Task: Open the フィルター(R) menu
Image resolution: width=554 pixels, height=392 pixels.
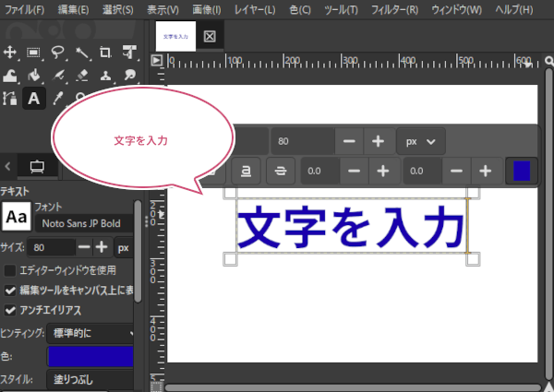Action: [394, 9]
